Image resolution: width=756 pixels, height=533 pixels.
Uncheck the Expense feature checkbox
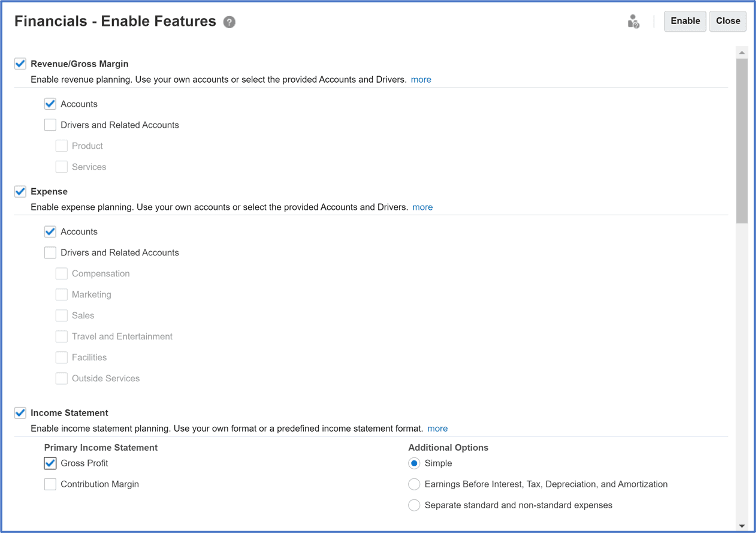pos(20,191)
